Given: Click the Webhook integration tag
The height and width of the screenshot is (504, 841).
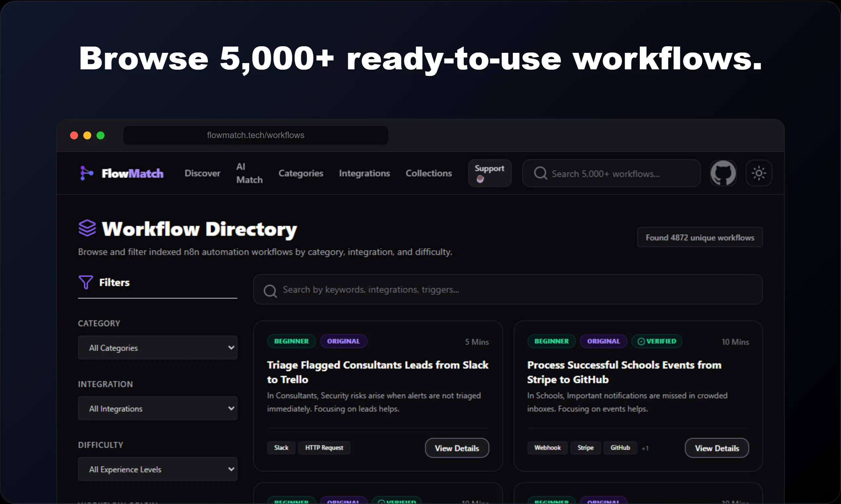Looking at the screenshot, I should 547,448.
